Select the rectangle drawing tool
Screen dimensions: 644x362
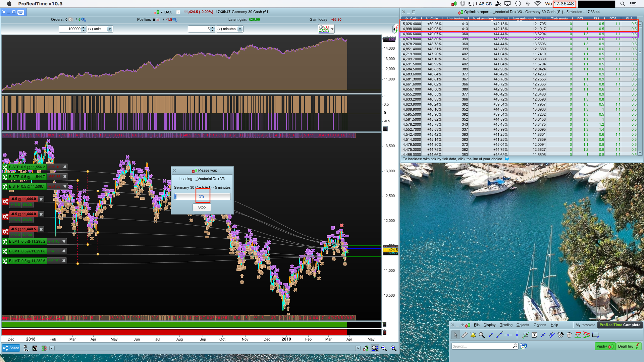tap(595, 335)
